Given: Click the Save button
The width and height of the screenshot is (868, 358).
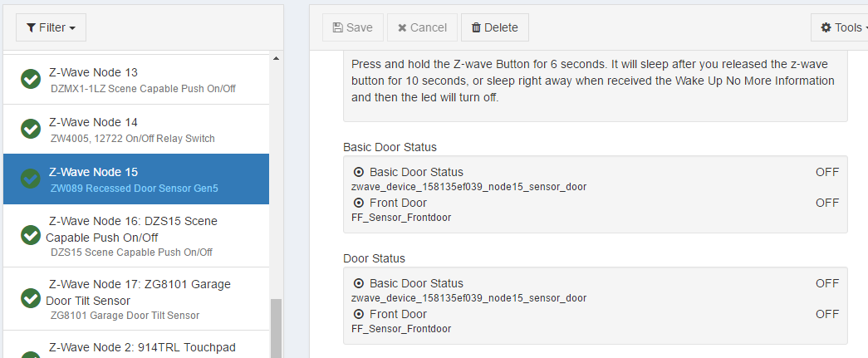Looking at the screenshot, I should click(x=353, y=27).
